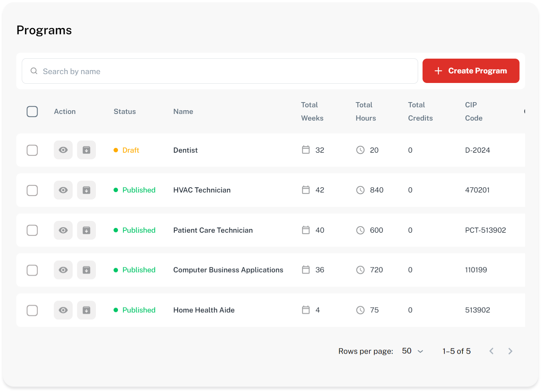Image resolution: width=542 pixels, height=392 pixels.
Task: Archive the Dentist program
Action: pos(86,150)
